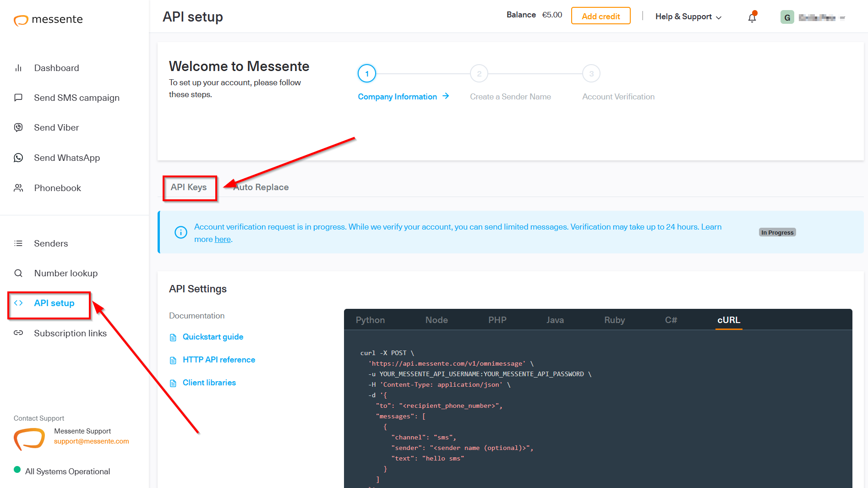Click the Add credit button
Viewport: 868px width, 488px height.
601,16
